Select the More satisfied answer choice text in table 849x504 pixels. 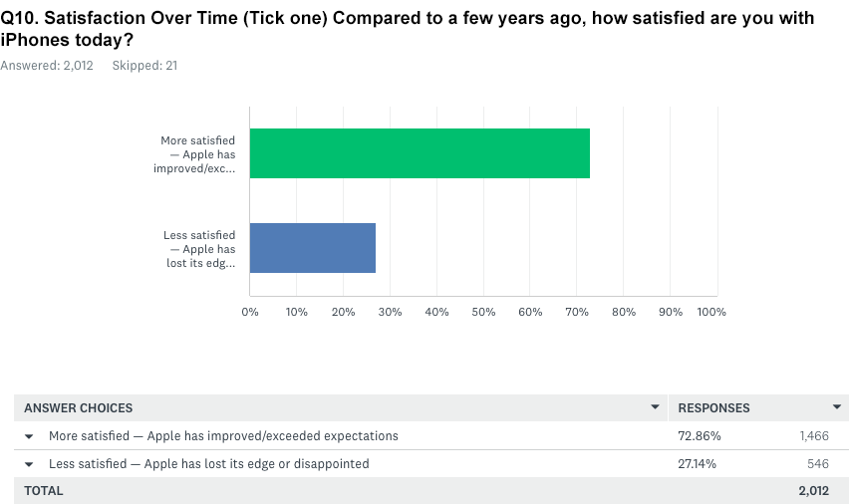223,436
